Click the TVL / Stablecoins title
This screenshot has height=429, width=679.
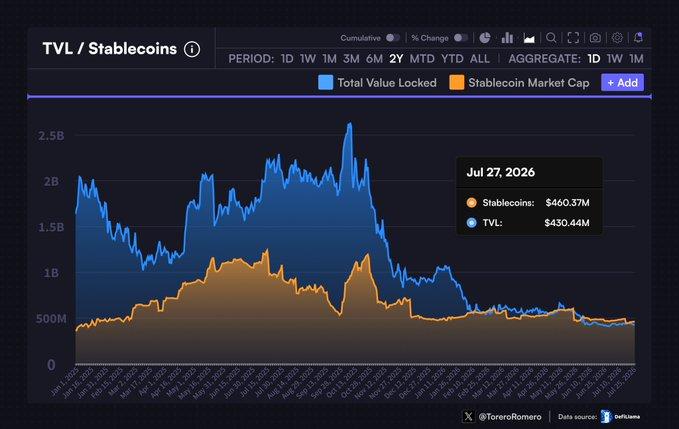[110, 49]
